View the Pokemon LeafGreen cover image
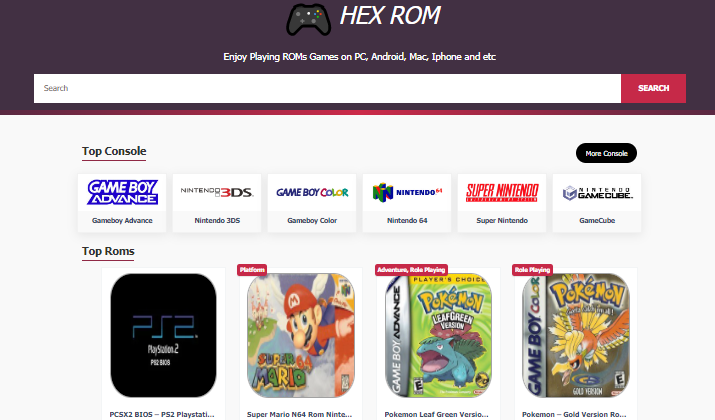Screen dimensions: 715x420 click(x=438, y=335)
